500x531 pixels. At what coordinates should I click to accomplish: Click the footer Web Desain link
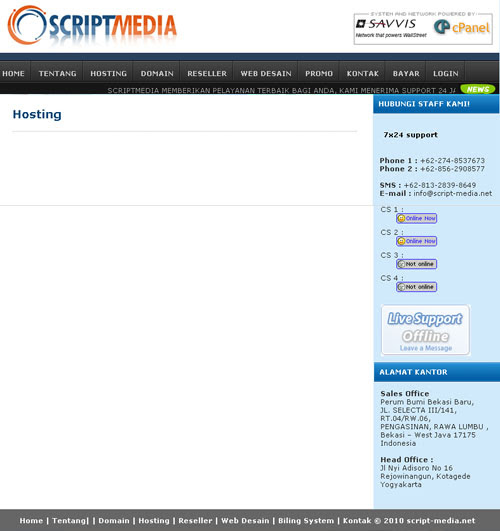(x=245, y=521)
